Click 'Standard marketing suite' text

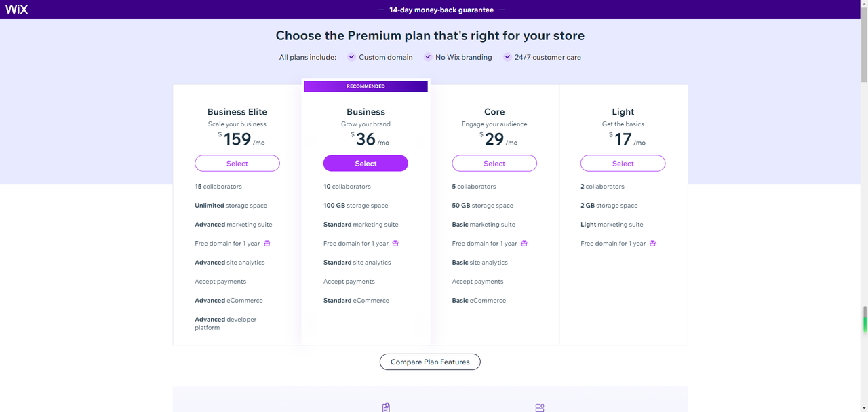361,225
